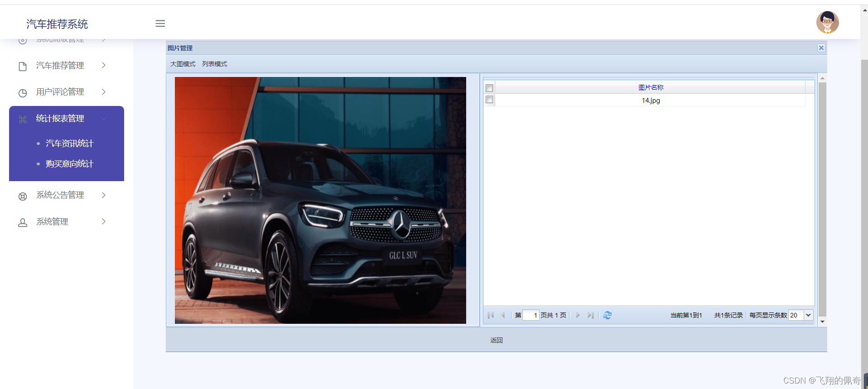Expand 汽车推荐管理 menu chevron
868x389 pixels.
tap(104, 65)
